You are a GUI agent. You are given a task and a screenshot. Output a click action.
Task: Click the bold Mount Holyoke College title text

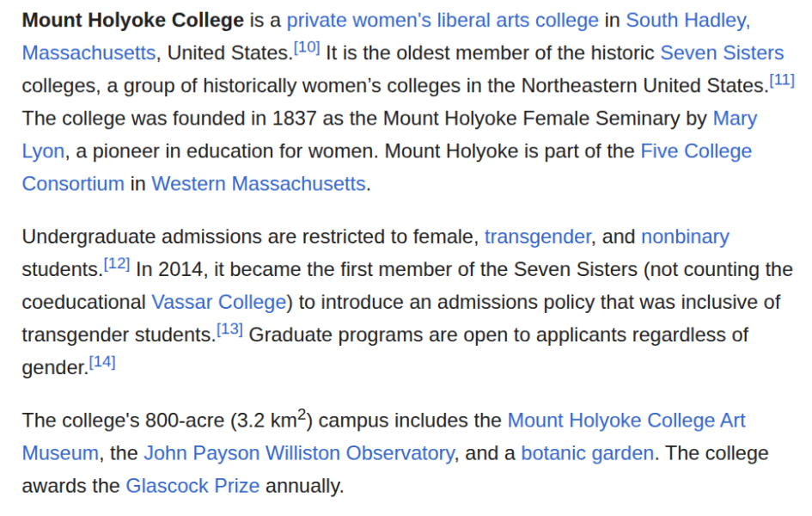(x=133, y=21)
